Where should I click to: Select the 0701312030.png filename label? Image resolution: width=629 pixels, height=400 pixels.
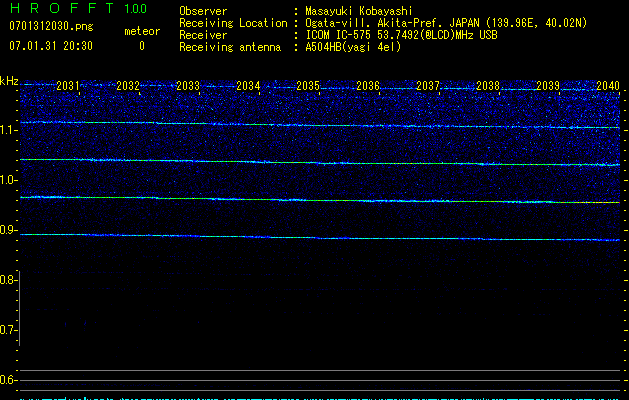click(x=49, y=26)
